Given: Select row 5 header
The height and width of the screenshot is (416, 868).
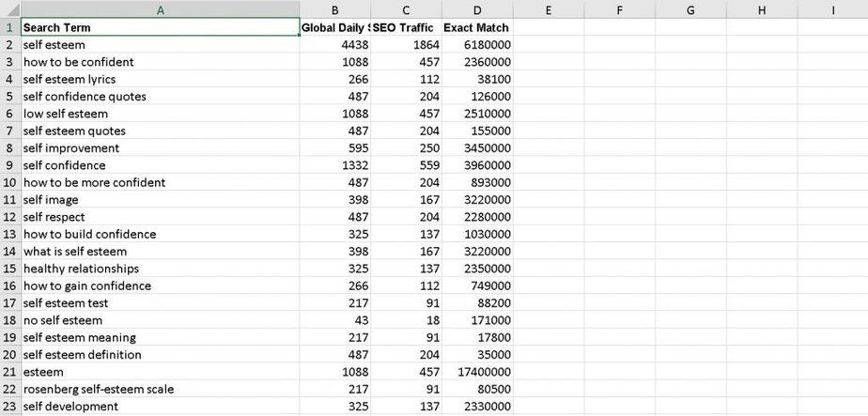Looking at the screenshot, I should [x=9, y=96].
